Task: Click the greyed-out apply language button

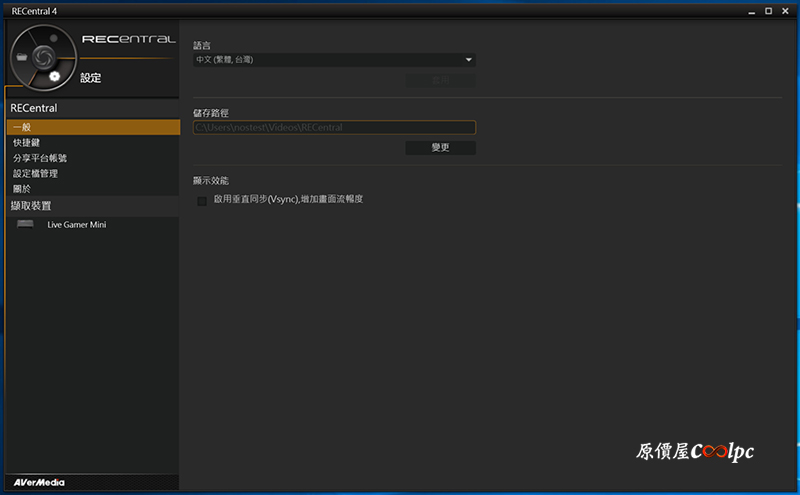Action: [440, 81]
